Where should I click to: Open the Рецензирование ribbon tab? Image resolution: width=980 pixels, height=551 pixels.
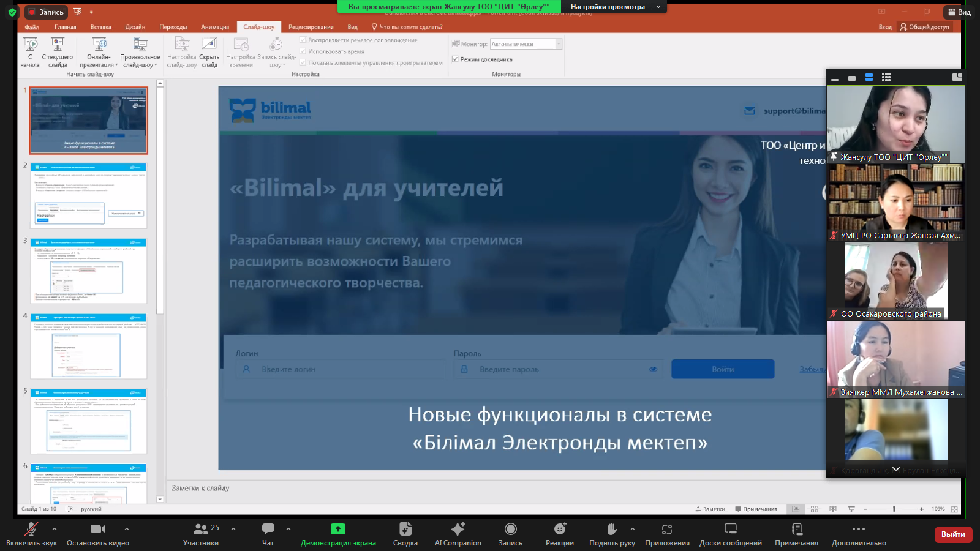click(311, 27)
